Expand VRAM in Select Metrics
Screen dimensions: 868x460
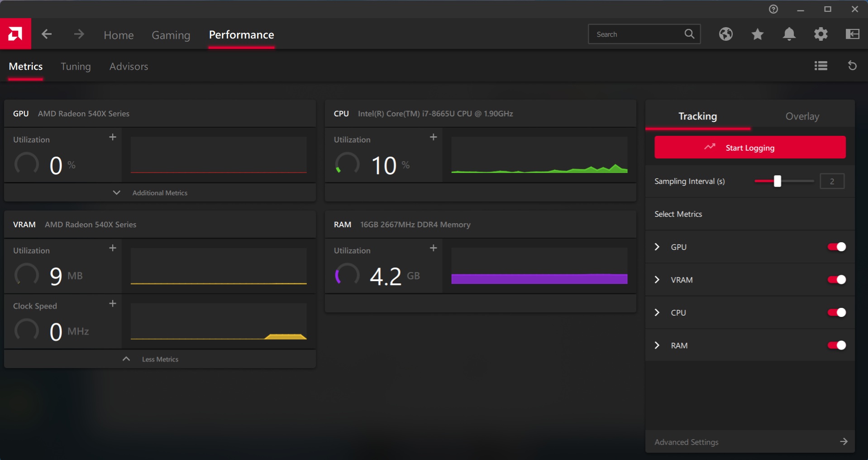657,280
